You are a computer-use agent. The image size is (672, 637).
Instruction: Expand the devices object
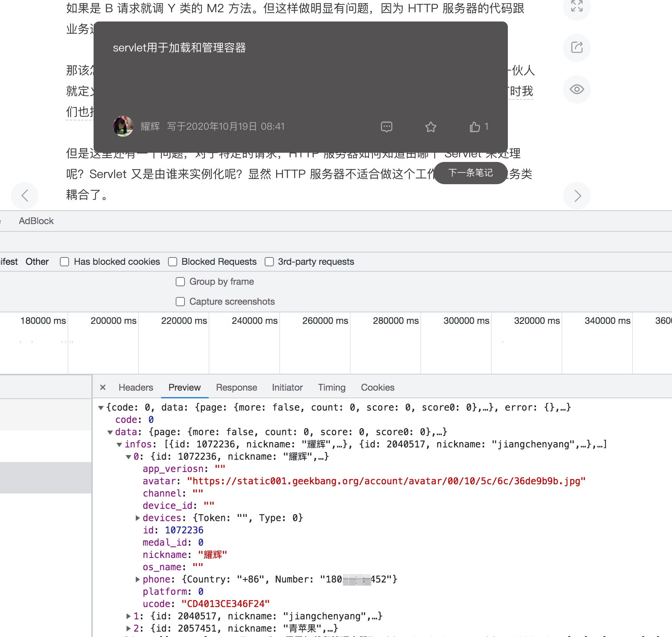coord(138,518)
